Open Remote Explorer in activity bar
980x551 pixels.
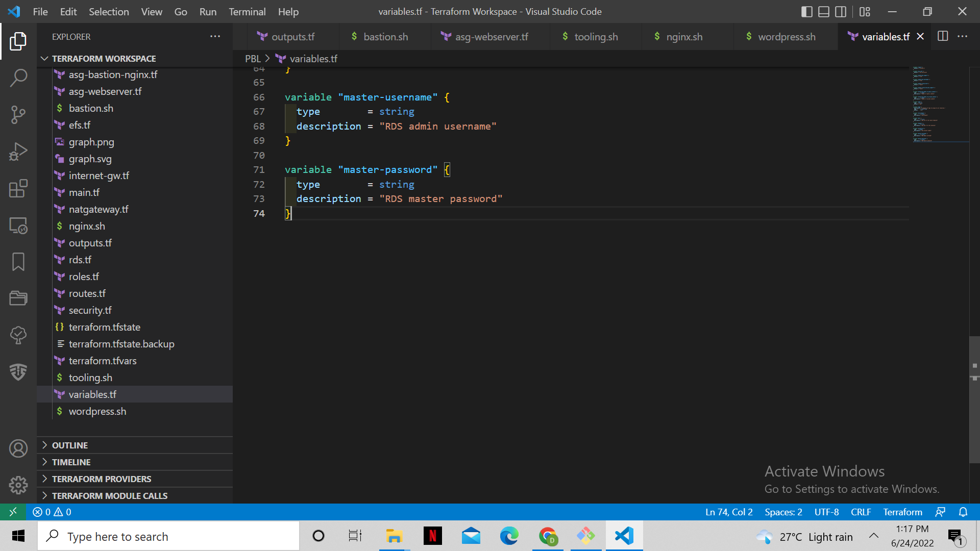pyautogui.click(x=18, y=226)
